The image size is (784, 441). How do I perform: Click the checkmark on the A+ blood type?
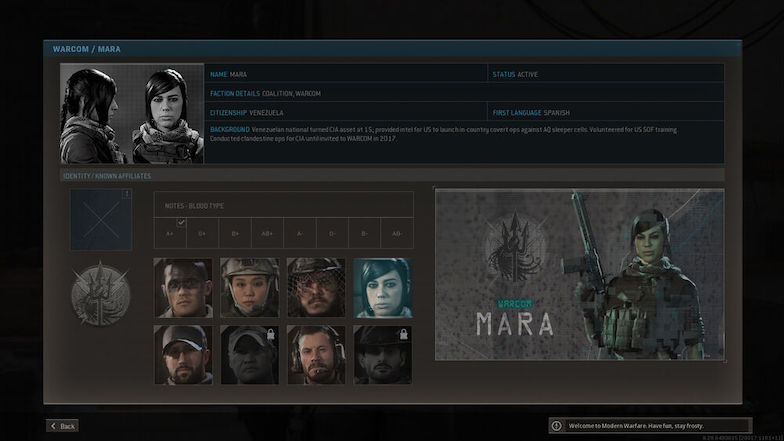[181, 222]
